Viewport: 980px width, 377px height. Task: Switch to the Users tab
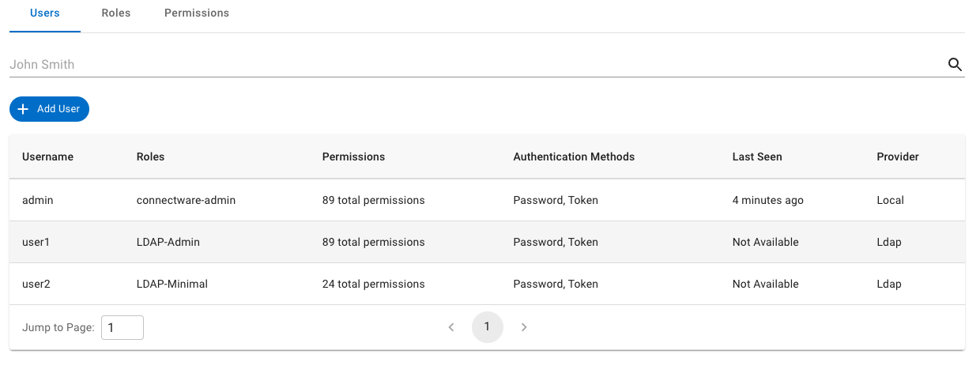44,13
